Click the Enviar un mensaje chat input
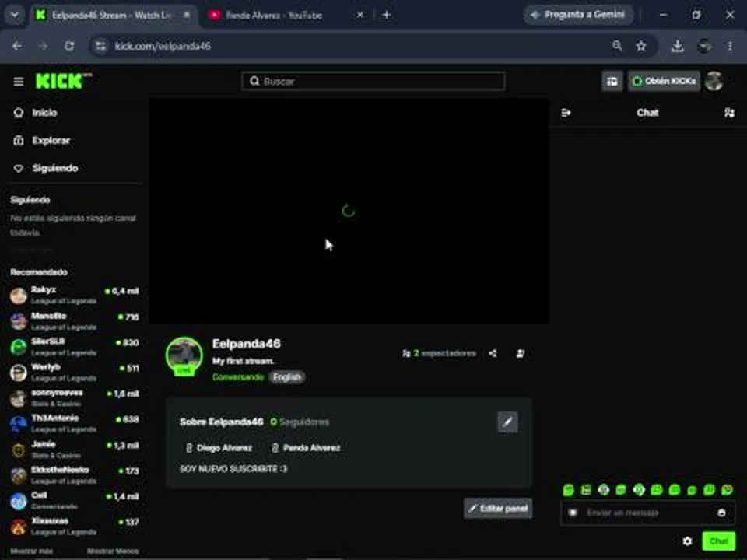The height and width of the screenshot is (560, 747). coord(647,513)
